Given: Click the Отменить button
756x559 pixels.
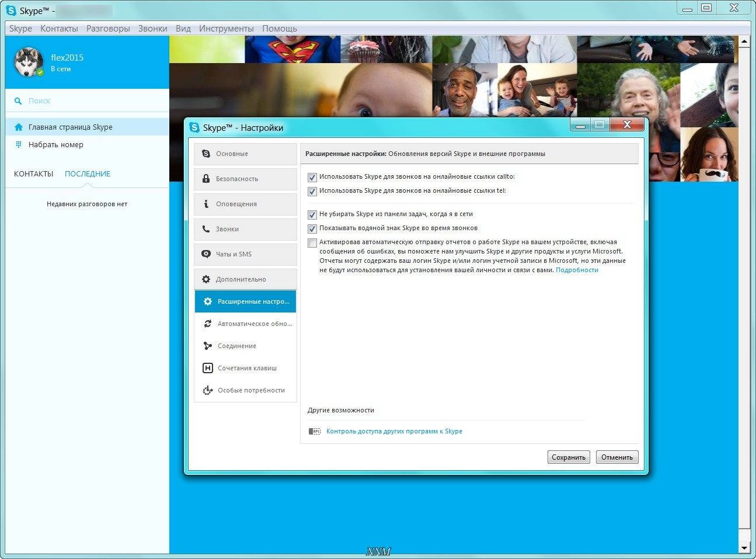Looking at the screenshot, I should pos(617,457).
